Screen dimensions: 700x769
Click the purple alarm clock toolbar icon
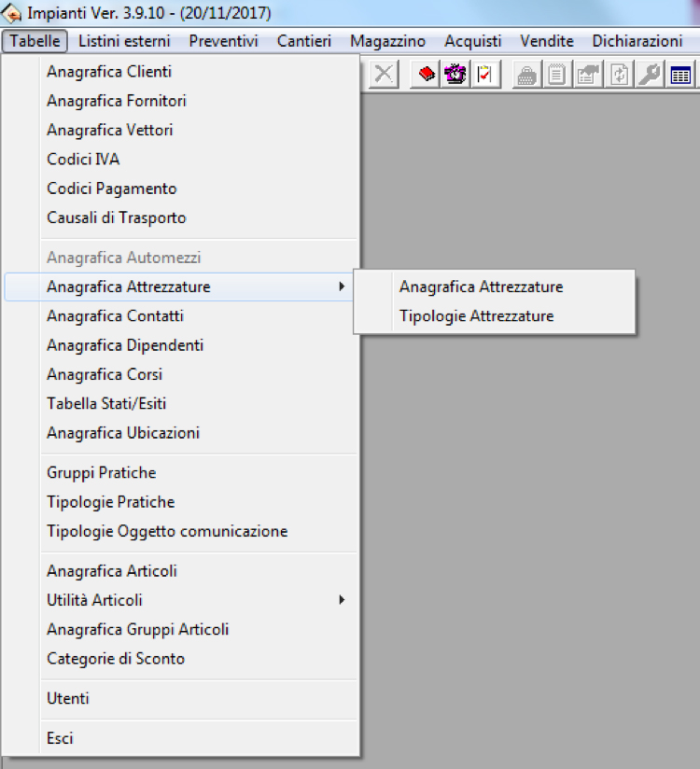coord(455,76)
